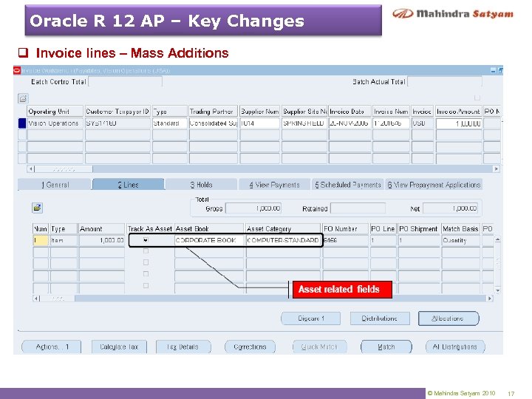Image resolution: width=532 pixels, height=399 pixels.
Task: Switch to the 1 General tab
Action: click(x=55, y=185)
